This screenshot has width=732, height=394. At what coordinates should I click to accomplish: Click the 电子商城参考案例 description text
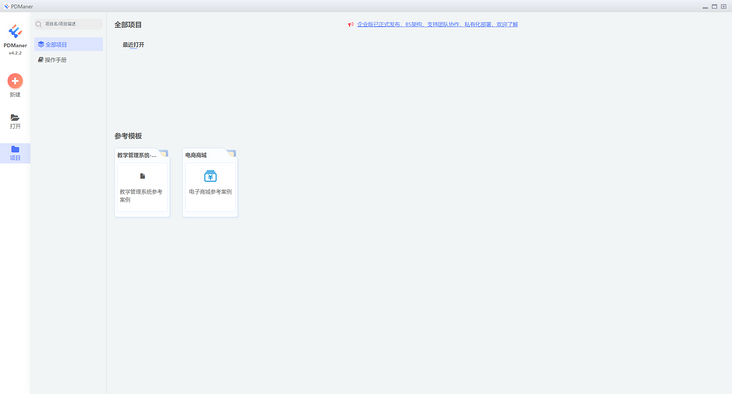tap(210, 192)
